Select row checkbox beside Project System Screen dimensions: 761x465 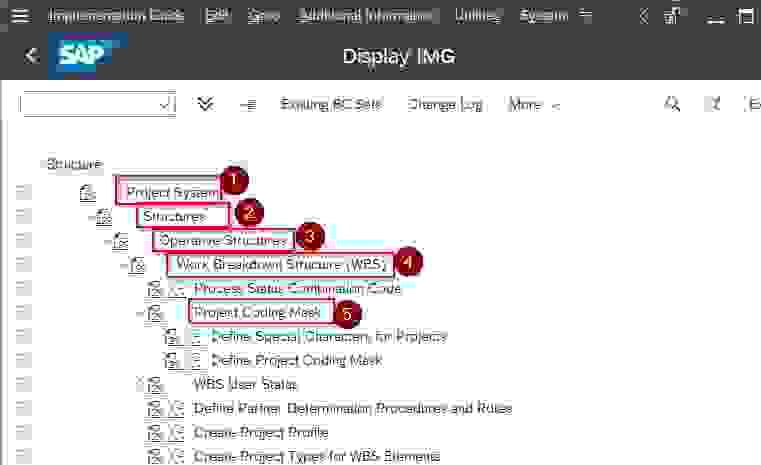(x=23, y=192)
